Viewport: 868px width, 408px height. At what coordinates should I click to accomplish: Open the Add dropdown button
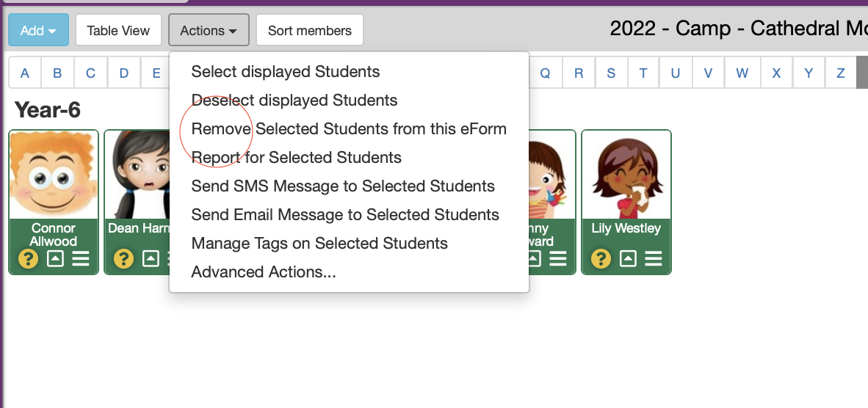pos(39,30)
